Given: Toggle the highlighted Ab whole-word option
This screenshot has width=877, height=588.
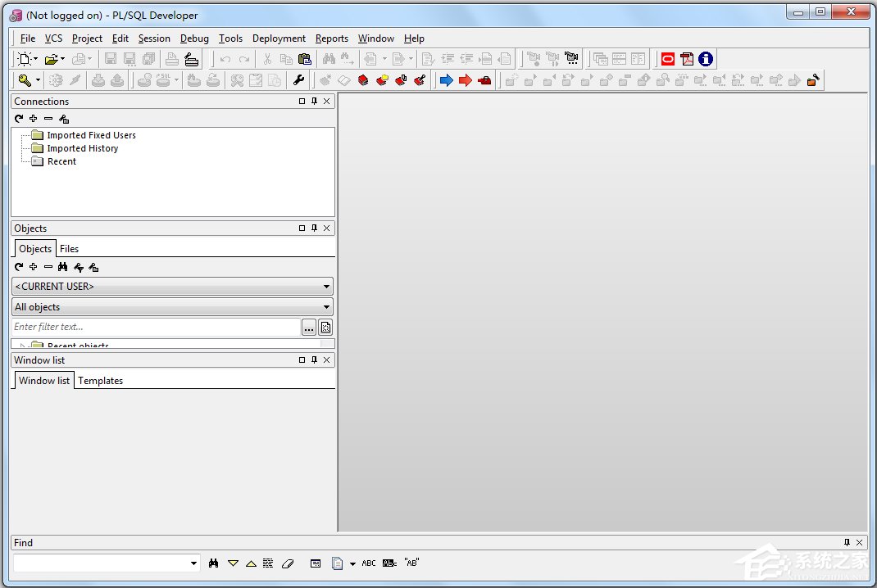Looking at the screenshot, I should (x=390, y=563).
